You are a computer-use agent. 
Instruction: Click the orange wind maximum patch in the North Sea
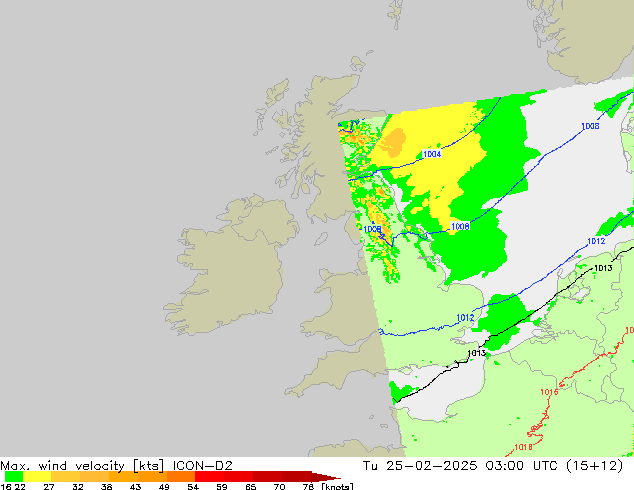tap(393, 143)
